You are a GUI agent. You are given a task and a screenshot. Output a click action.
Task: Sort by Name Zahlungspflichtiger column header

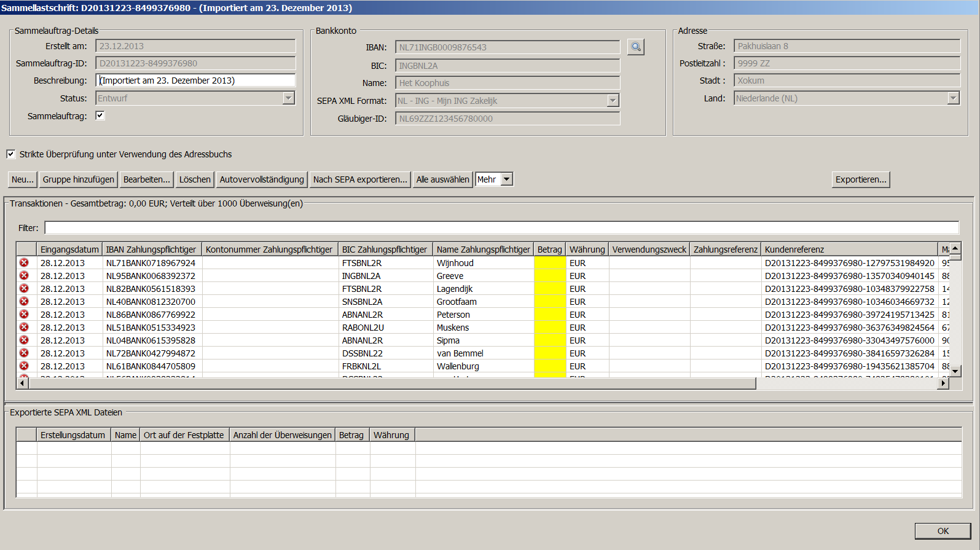(484, 249)
